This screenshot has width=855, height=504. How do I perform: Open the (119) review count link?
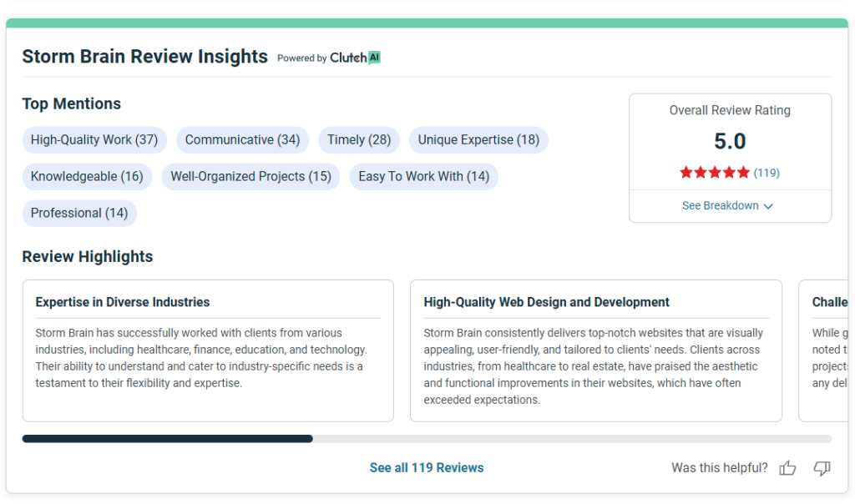tap(766, 173)
